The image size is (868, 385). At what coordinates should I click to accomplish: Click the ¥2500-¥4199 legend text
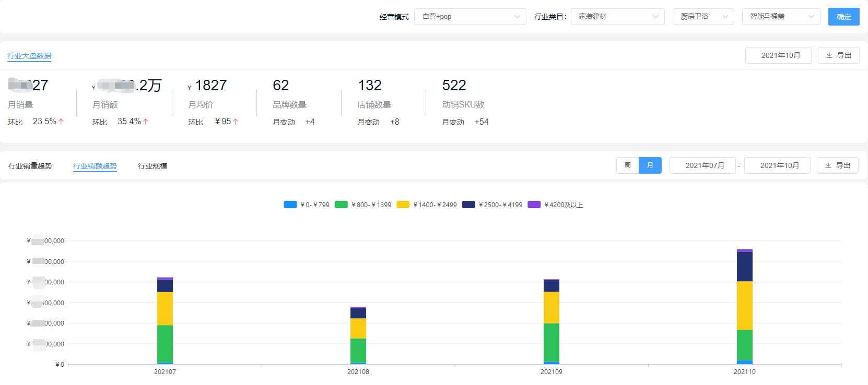pyautogui.click(x=501, y=205)
